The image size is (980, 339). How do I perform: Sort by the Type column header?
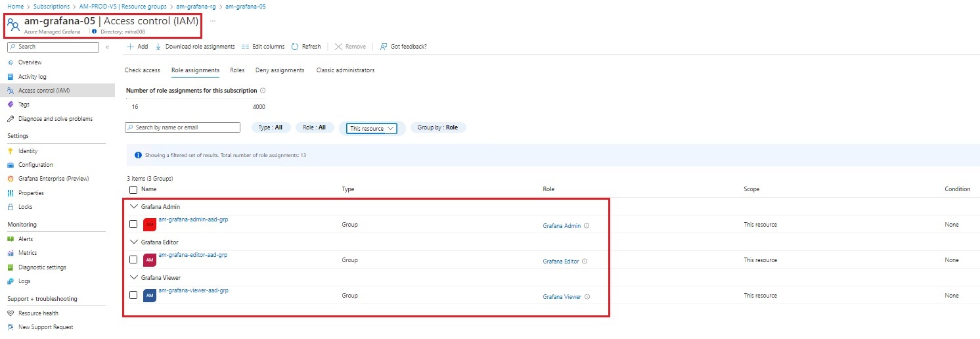pos(348,189)
